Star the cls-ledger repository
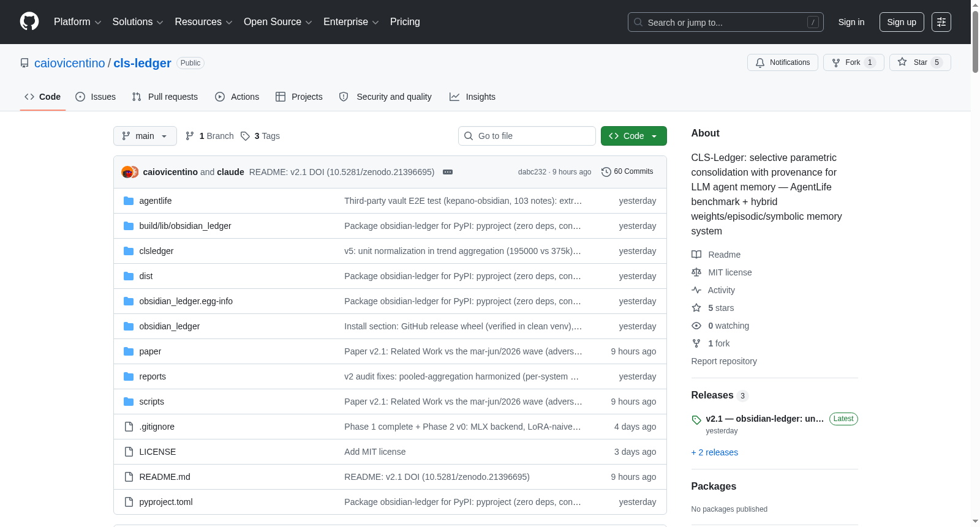980x527 pixels. point(920,62)
